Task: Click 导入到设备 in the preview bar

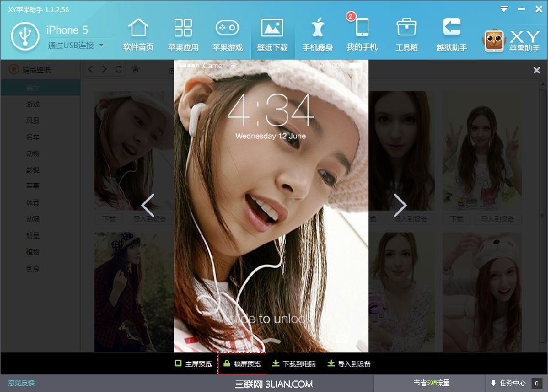Action: tap(349, 364)
